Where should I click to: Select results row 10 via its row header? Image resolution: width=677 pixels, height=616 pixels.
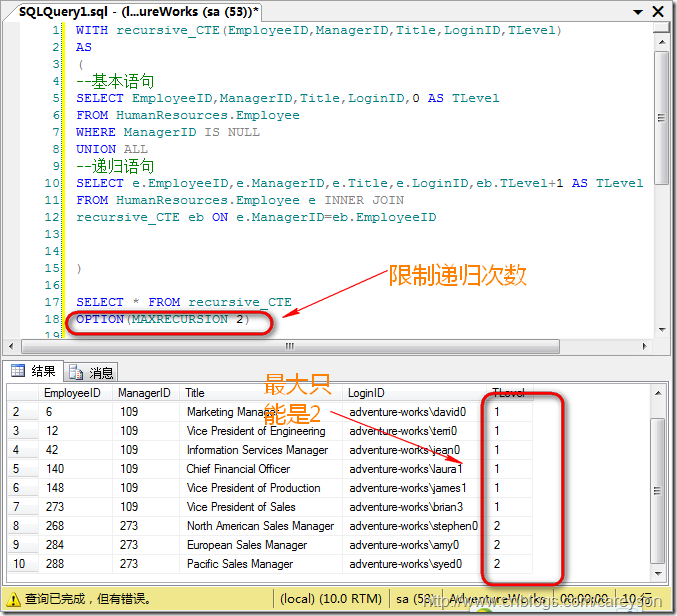(17, 564)
